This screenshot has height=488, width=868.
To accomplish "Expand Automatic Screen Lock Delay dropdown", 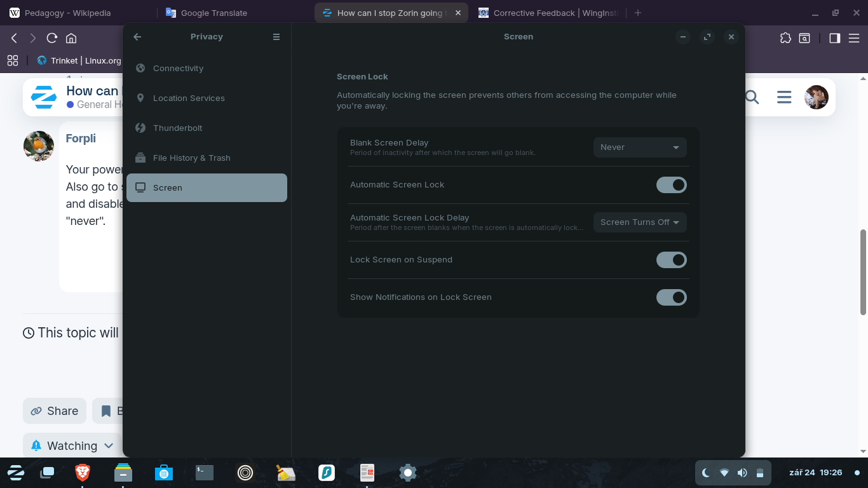I will [639, 222].
